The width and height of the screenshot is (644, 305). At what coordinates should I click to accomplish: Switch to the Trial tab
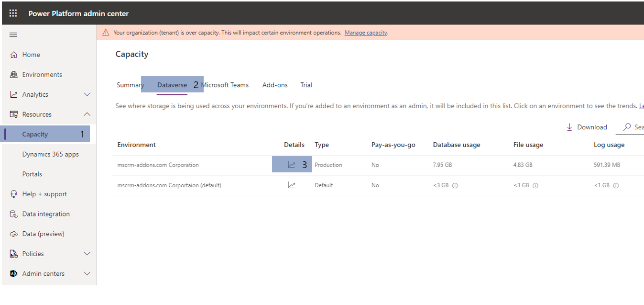coord(306,85)
